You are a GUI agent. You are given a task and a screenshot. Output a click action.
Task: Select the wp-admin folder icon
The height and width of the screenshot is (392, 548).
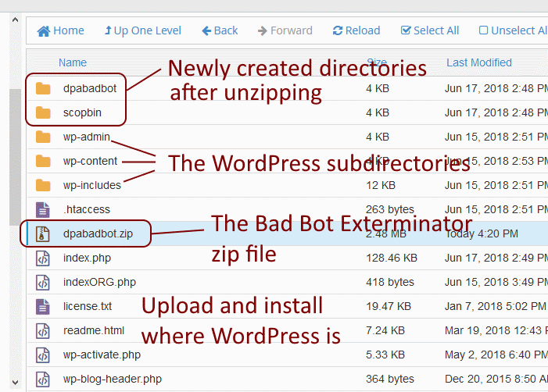pos(43,137)
